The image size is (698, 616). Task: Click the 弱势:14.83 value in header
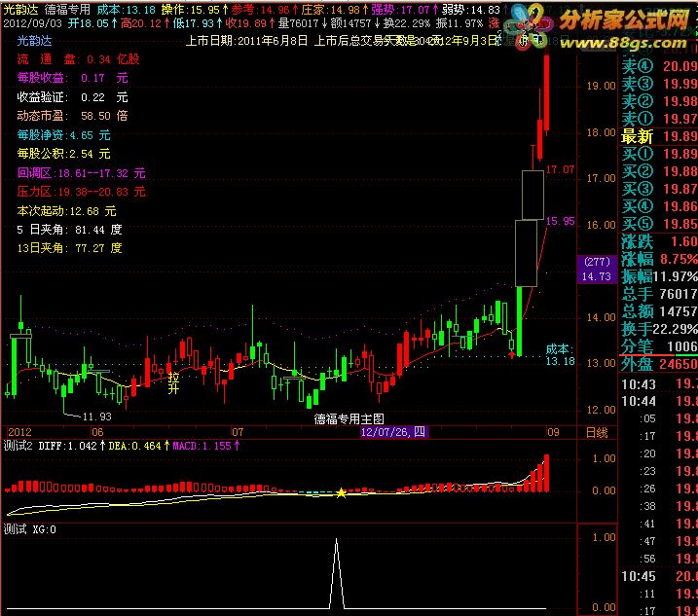pyautogui.click(x=470, y=10)
